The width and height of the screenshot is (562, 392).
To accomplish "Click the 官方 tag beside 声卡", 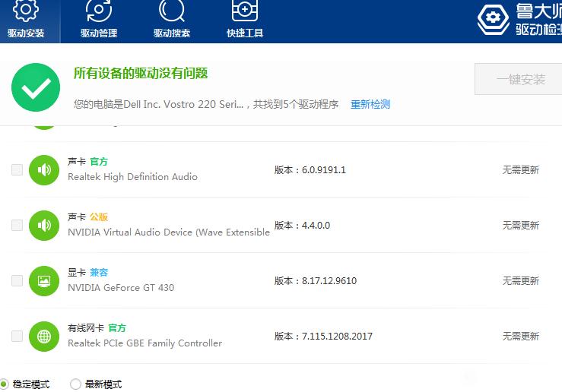I will (99, 162).
